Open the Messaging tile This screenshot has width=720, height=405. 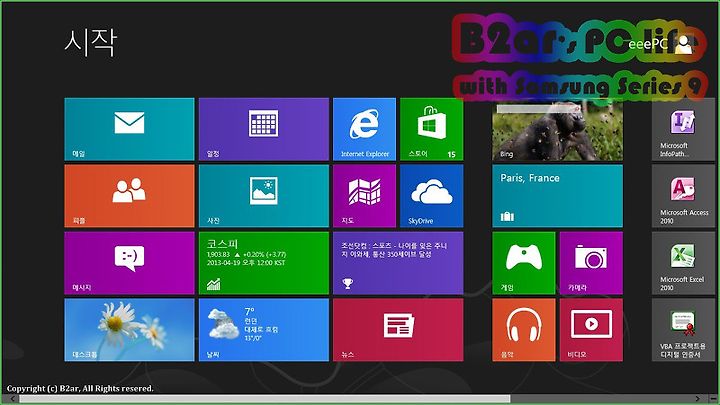129,263
